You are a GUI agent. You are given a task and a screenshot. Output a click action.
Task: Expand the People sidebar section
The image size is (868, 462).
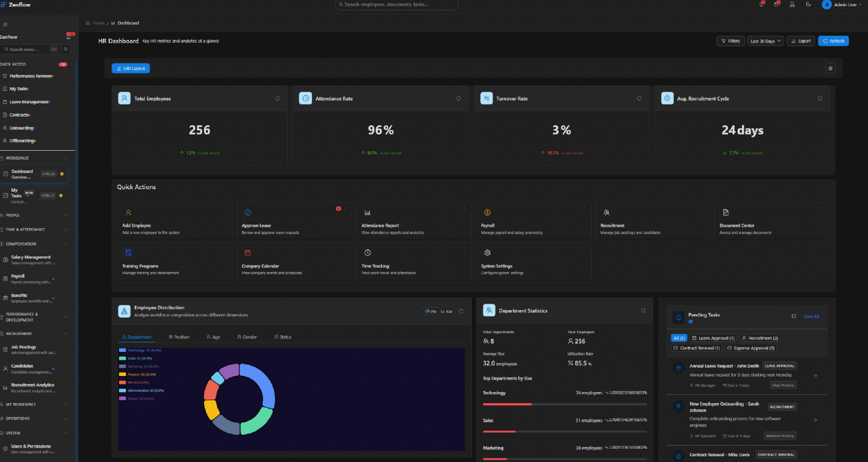(x=35, y=215)
